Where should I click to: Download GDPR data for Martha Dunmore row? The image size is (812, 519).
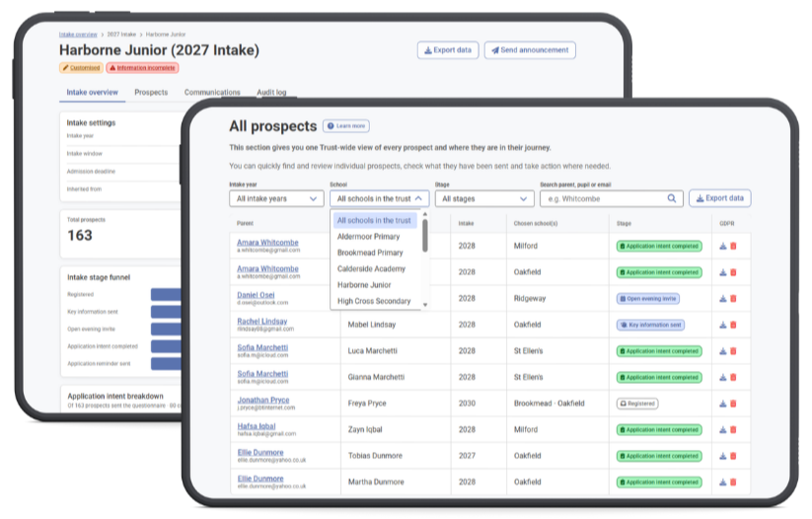pos(723,482)
